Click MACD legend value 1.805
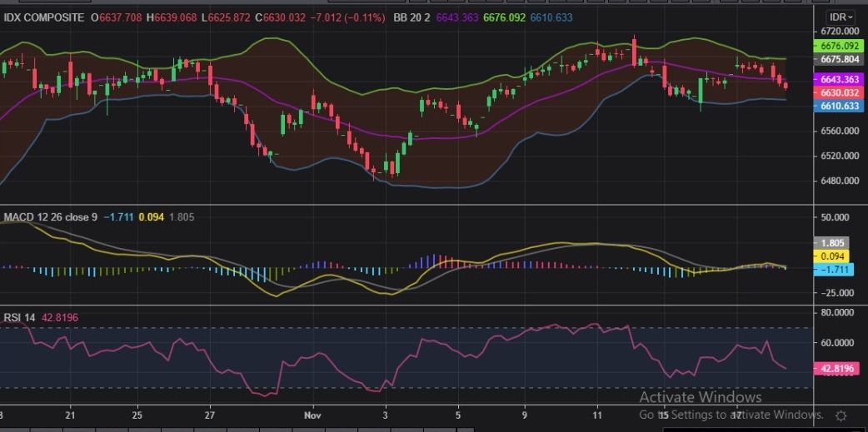The width and height of the screenshot is (868, 432). (182, 217)
